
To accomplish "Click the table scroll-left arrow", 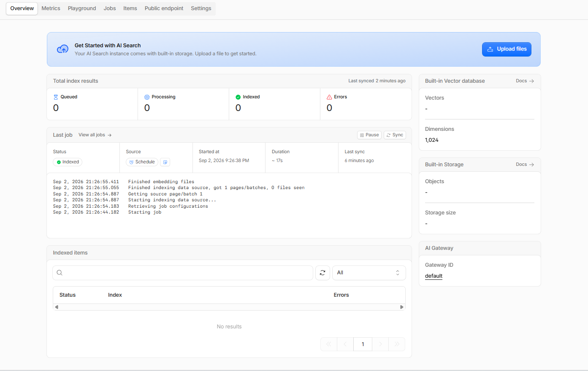I will (x=57, y=307).
